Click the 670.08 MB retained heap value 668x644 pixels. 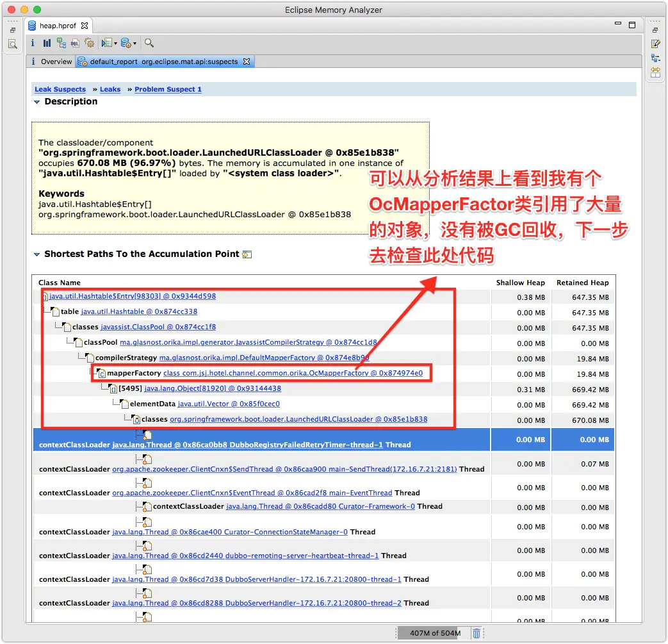coord(591,420)
